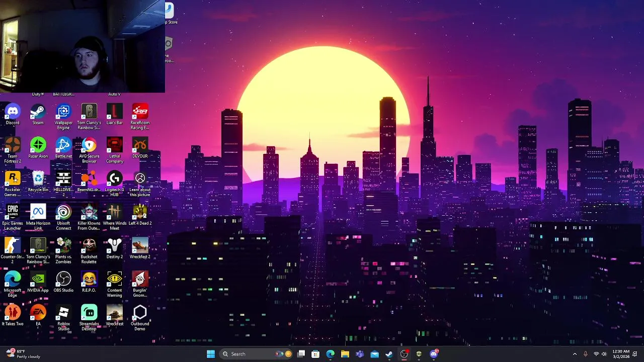The height and width of the screenshot is (362, 644).
Task: Launch the EA app shortcut
Action: tap(38, 316)
